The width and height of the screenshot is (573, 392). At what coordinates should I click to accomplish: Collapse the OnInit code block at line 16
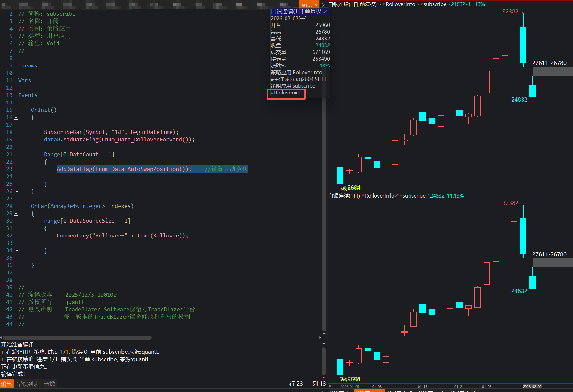coord(16,118)
